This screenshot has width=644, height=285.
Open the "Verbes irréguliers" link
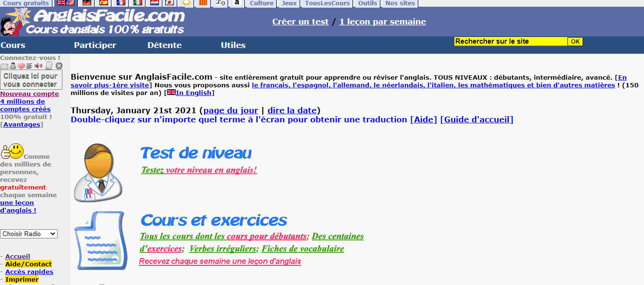click(x=222, y=249)
